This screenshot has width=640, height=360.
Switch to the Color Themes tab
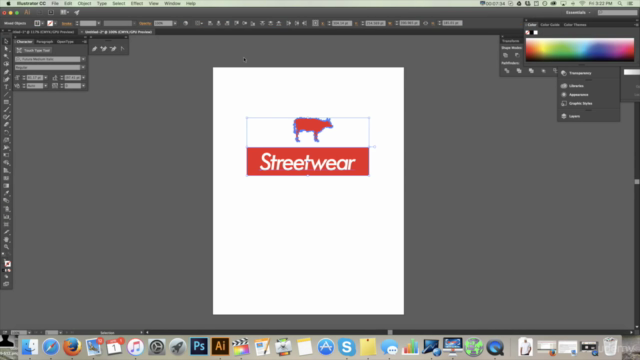coord(575,25)
